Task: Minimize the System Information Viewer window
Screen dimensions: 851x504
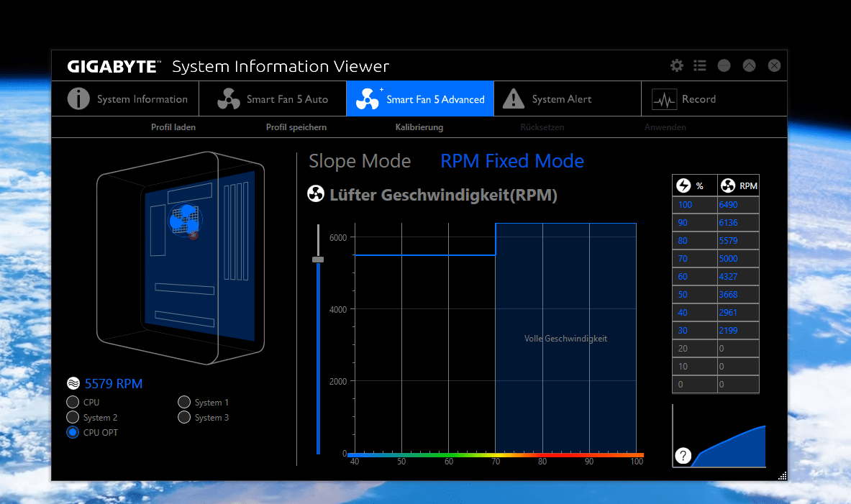Action: tap(724, 65)
